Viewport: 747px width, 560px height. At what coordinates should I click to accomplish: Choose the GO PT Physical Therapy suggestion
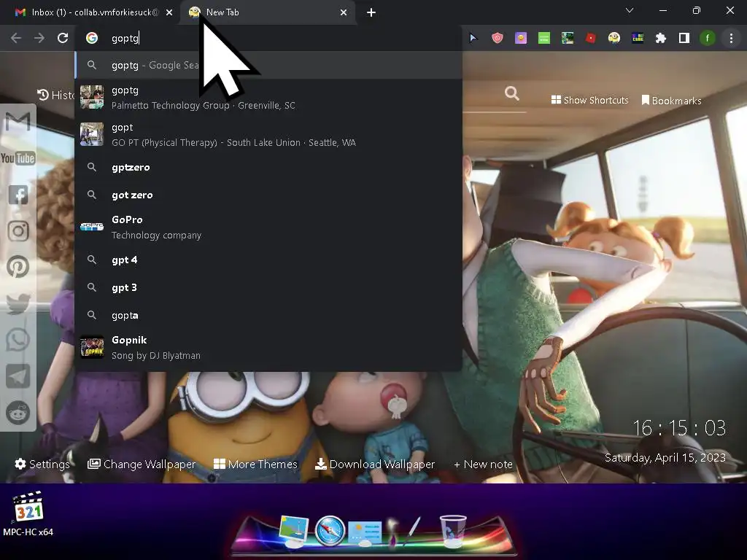(x=268, y=134)
